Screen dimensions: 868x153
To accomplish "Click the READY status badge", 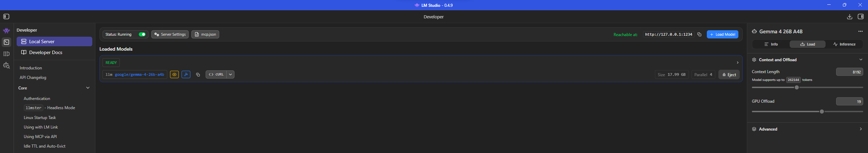I will (x=111, y=63).
